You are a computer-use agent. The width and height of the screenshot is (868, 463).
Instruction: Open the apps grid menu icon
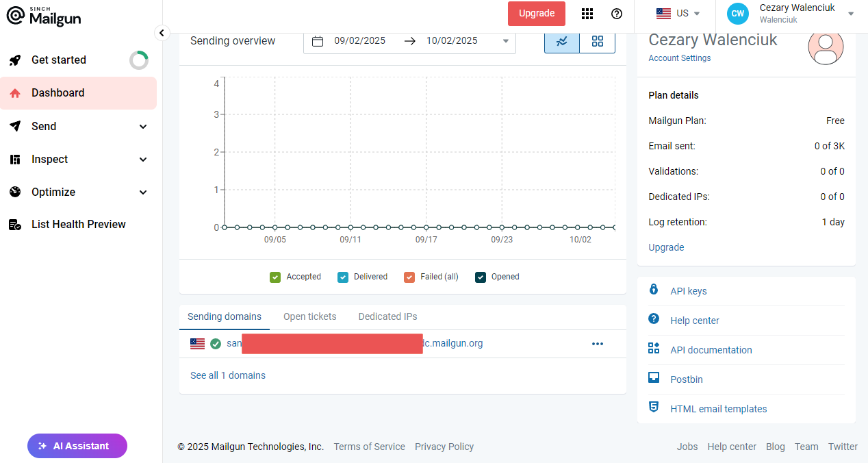point(587,14)
